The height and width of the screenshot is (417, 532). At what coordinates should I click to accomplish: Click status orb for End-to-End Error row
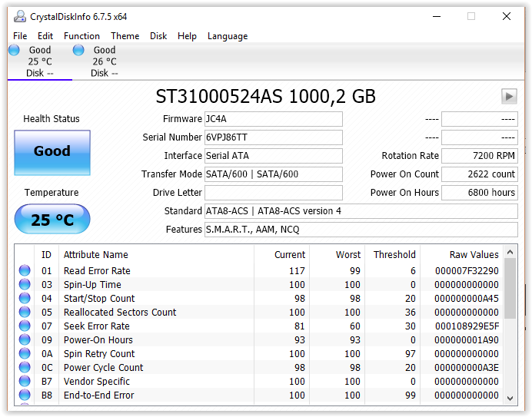[x=25, y=395]
